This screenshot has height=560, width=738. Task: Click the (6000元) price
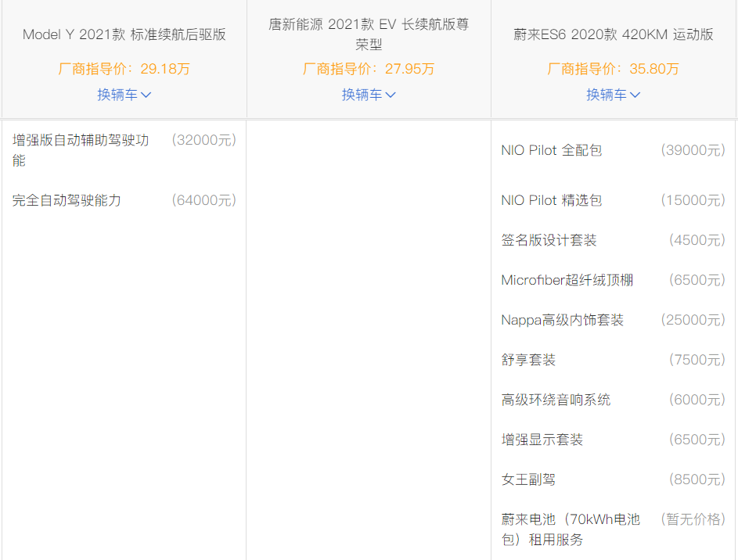coord(697,400)
